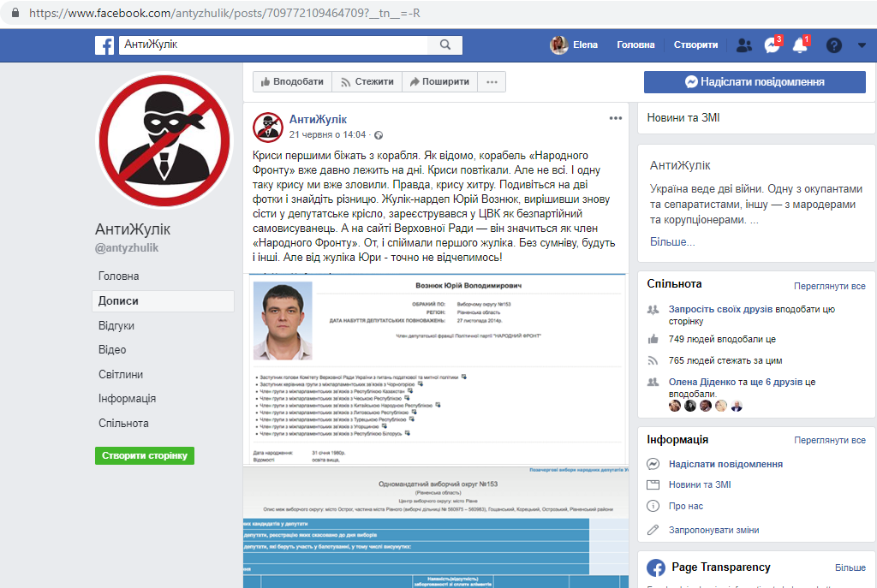Open the quick help question mark icon
This screenshot has width=877, height=588.
pyautogui.click(x=834, y=45)
